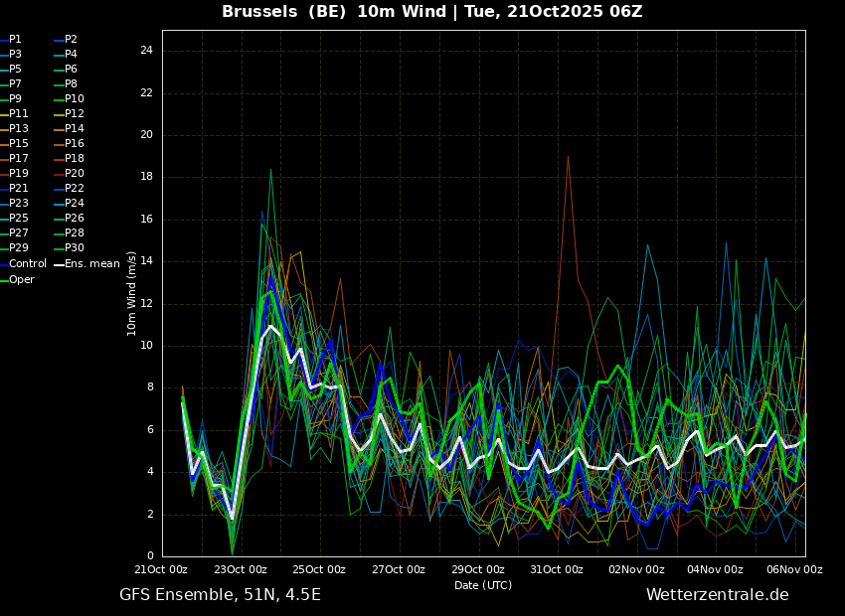Image resolution: width=845 pixels, height=616 pixels.
Task: Click the P22 legend entry
Action: click(x=75, y=189)
